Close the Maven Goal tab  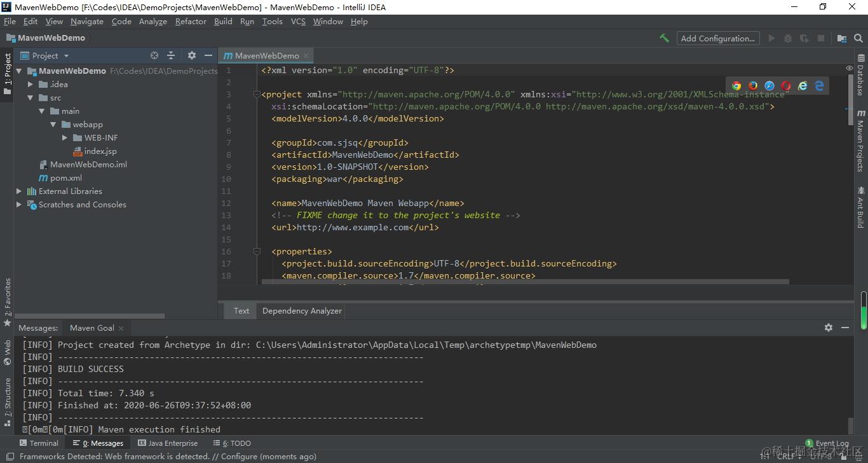[121, 328]
